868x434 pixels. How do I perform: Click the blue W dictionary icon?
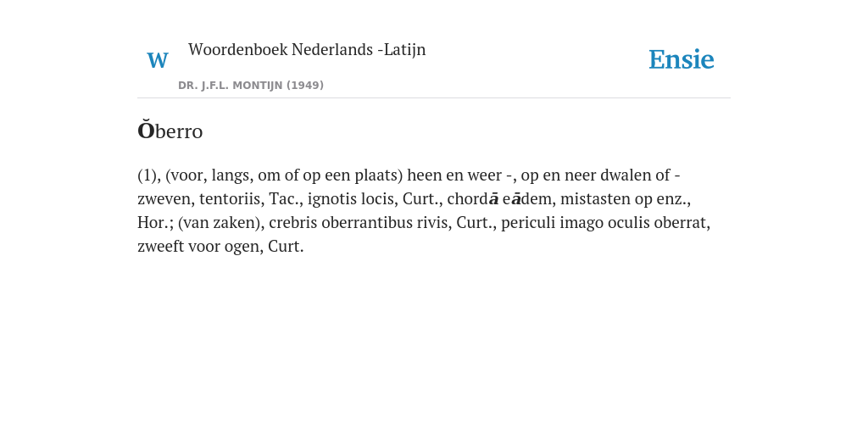pos(157,60)
